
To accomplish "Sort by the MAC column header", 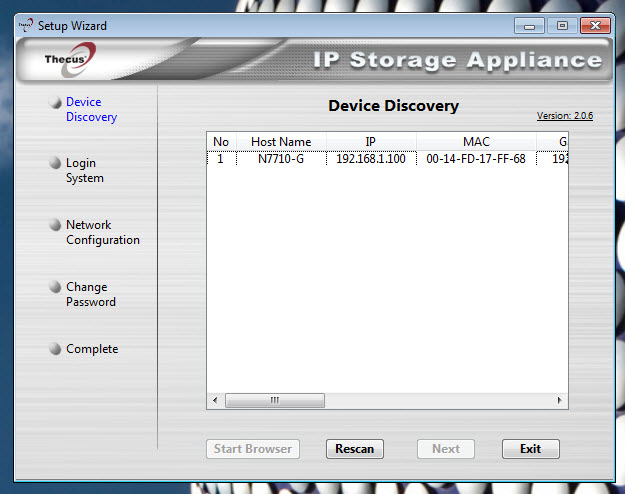I will coord(476,142).
